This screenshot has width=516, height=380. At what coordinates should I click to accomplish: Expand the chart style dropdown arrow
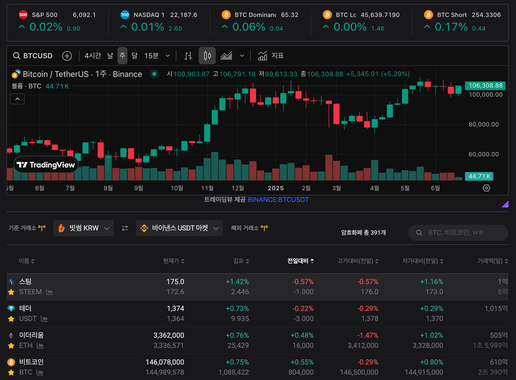click(242, 56)
